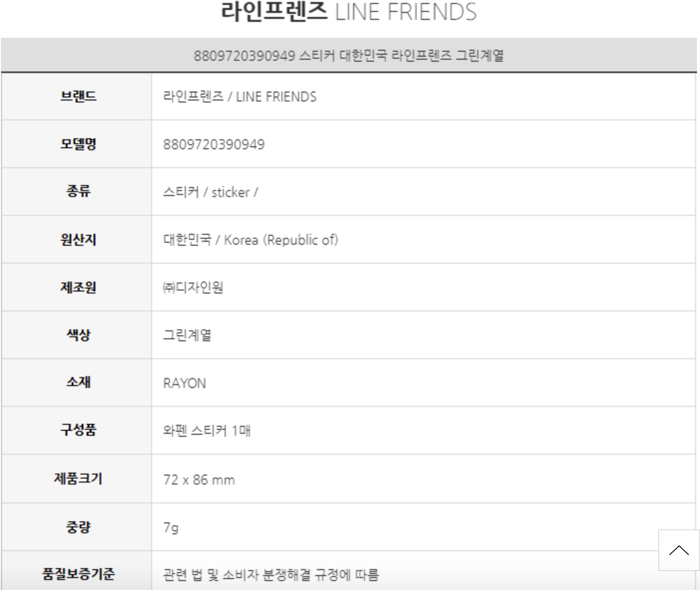Click the ㈜디자인원 manufacturer value
Image resolution: width=700 pixels, height=590 pixels.
193,287
